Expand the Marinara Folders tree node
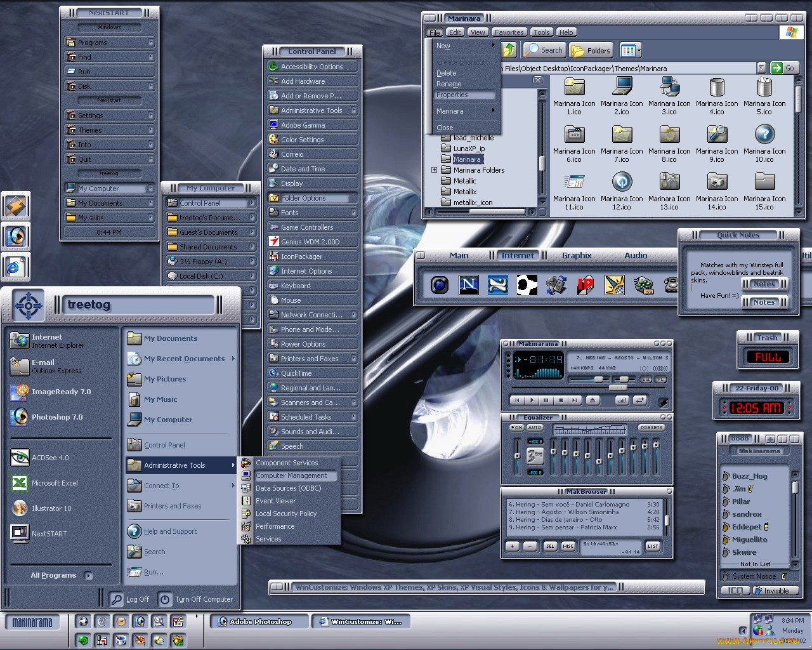The width and height of the screenshot is (812, 650). [x=434, y=170]
